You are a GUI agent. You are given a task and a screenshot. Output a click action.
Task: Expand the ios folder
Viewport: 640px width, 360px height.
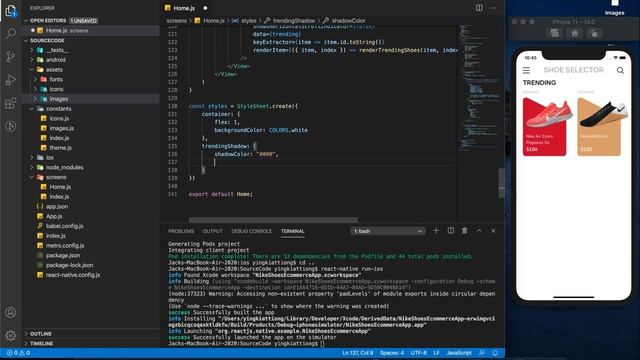point(32,157)
